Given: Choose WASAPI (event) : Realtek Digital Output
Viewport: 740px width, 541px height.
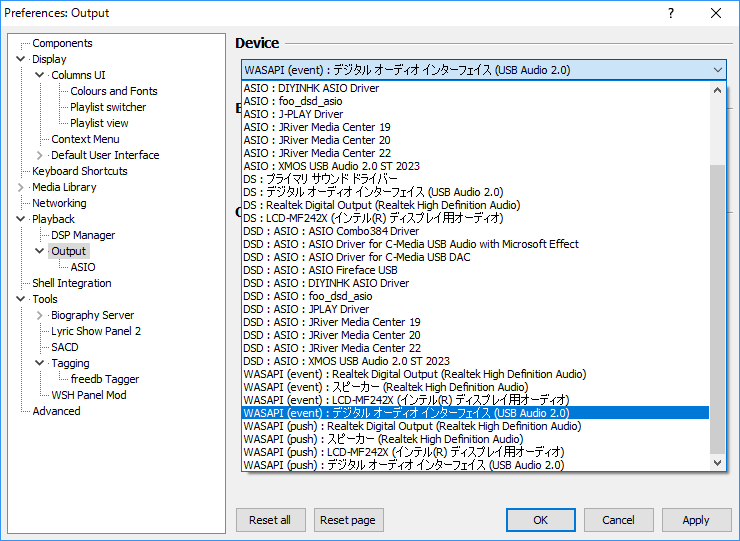Looking at the screenshot, I should [x=475, y=374].
